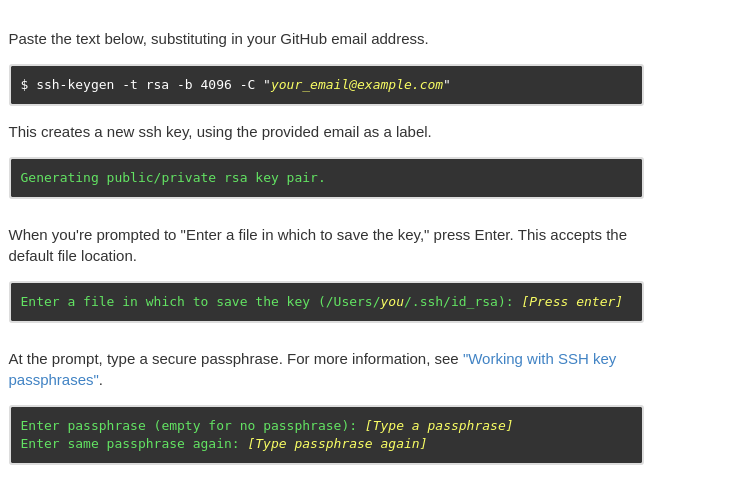Click the /Users/you/.ssh/id_rsa path in the code block
735x485 pixels.
[412, 302]
